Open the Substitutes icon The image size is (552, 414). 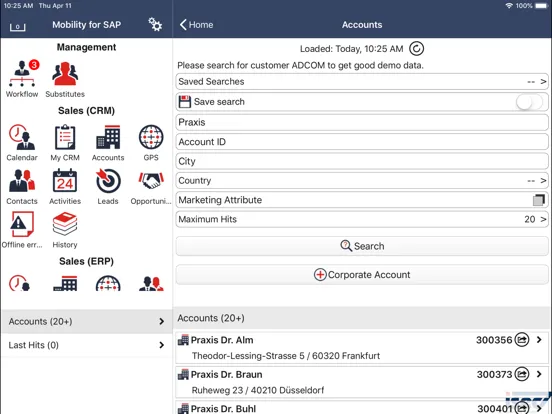click(65, 73)
